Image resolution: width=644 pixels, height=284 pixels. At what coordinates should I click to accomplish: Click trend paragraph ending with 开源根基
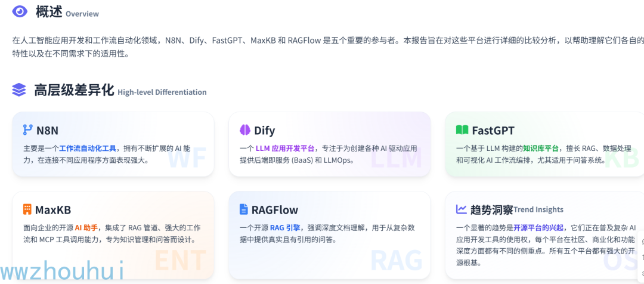pyautogui.click(x=546, y=245)
